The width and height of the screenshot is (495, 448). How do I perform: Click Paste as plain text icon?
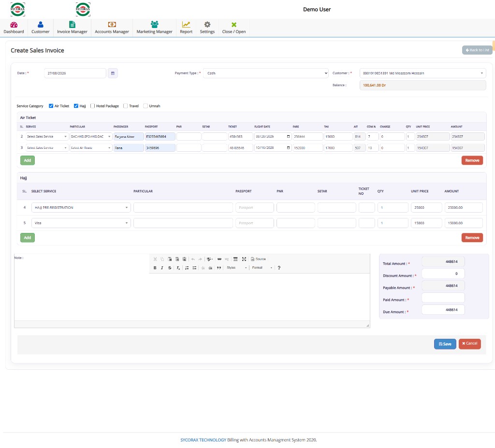click(177, 259)
